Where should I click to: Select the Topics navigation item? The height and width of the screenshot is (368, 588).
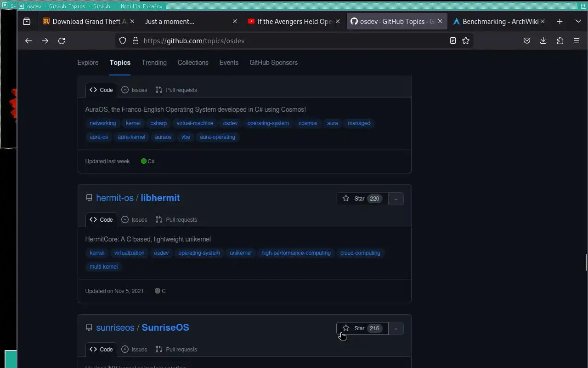(120, 63)
